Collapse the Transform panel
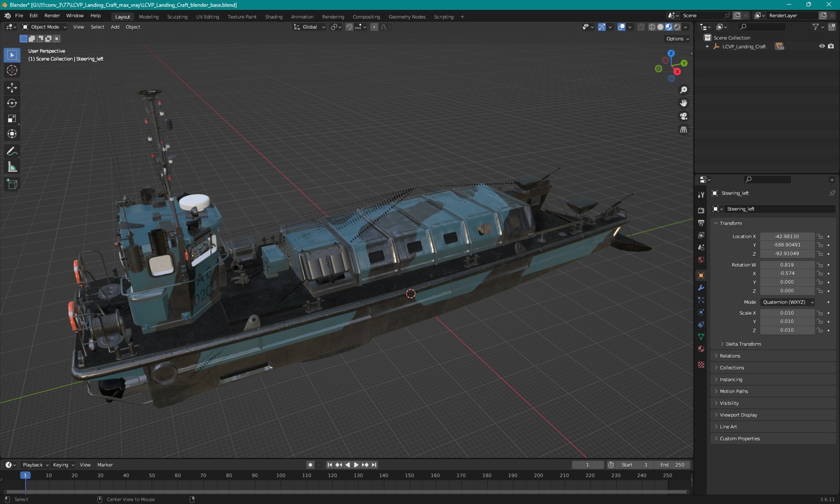 coord(730,224)
